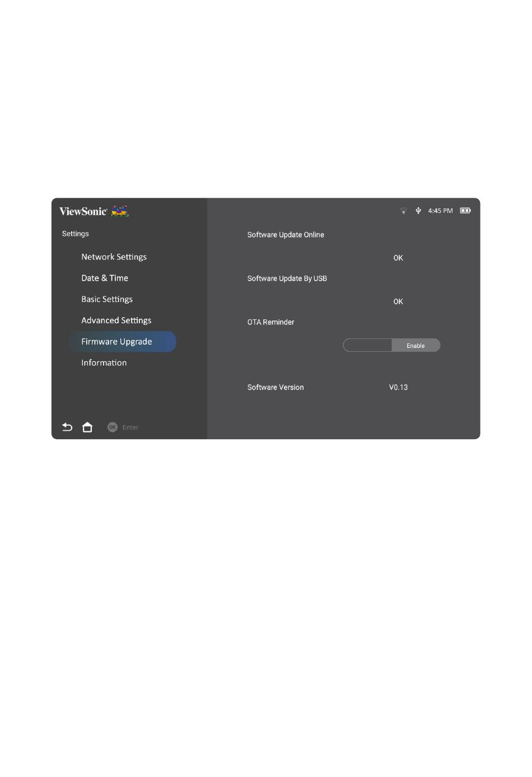Open Advanced Settings
Viewport: 532px width, 777px height.
click(x=116, y=320)
